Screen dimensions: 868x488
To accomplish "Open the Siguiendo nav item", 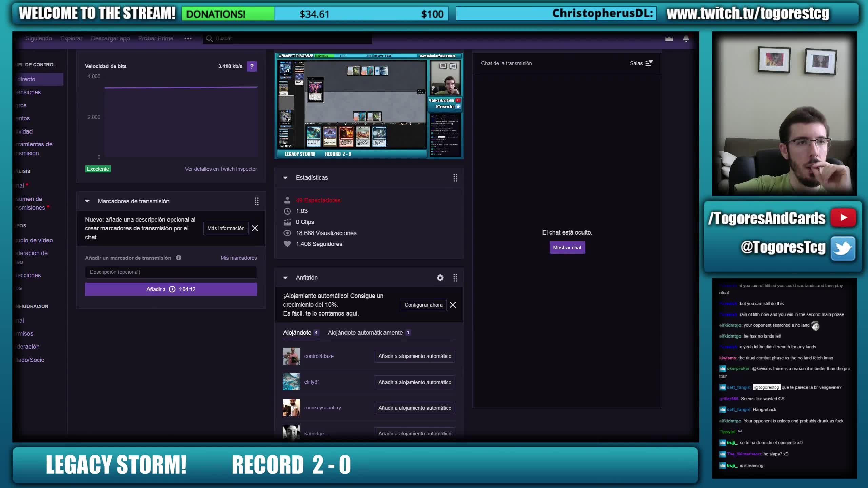I will click(x=39, y=38).
